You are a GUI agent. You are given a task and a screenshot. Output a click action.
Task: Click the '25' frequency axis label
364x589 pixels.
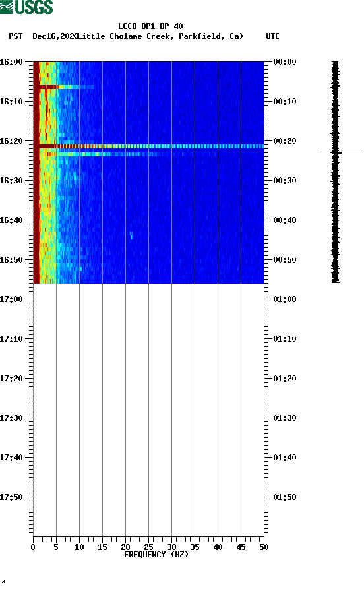(x=148, y=547)
